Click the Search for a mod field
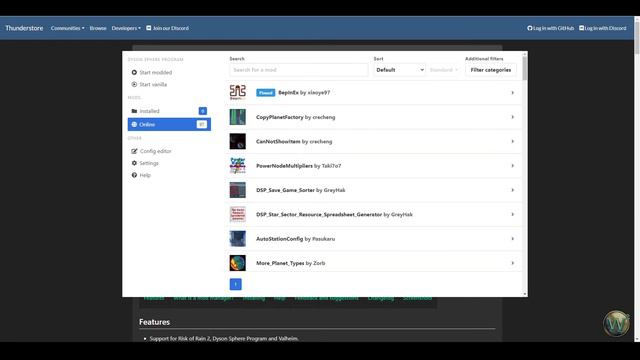 coord(299,70)
